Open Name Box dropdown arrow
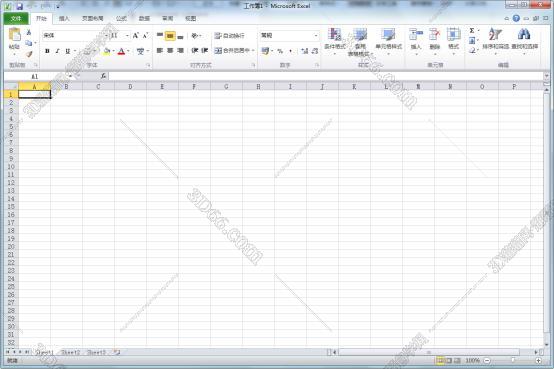The image size is (554, 369). 70,76
